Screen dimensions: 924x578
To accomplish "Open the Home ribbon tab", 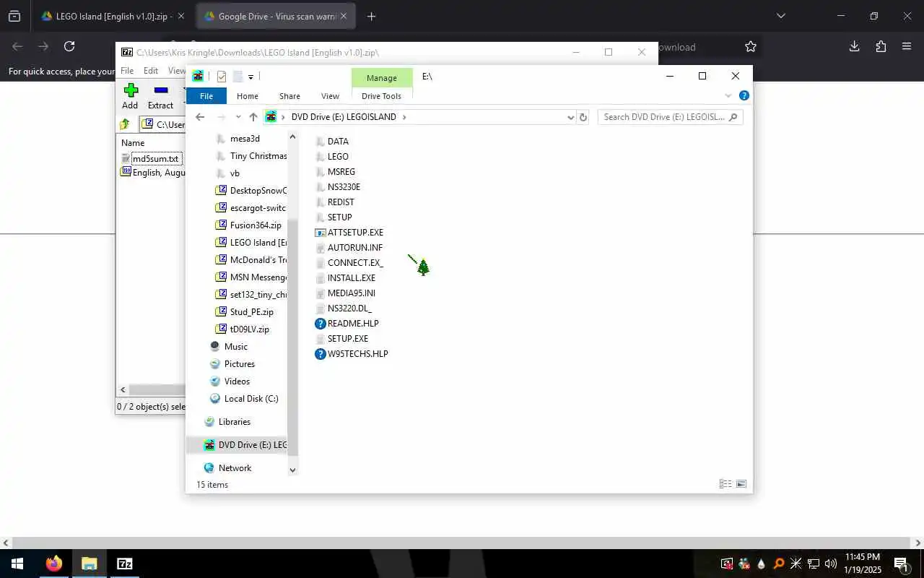I will pyautogui.click(x=248, y=96).
